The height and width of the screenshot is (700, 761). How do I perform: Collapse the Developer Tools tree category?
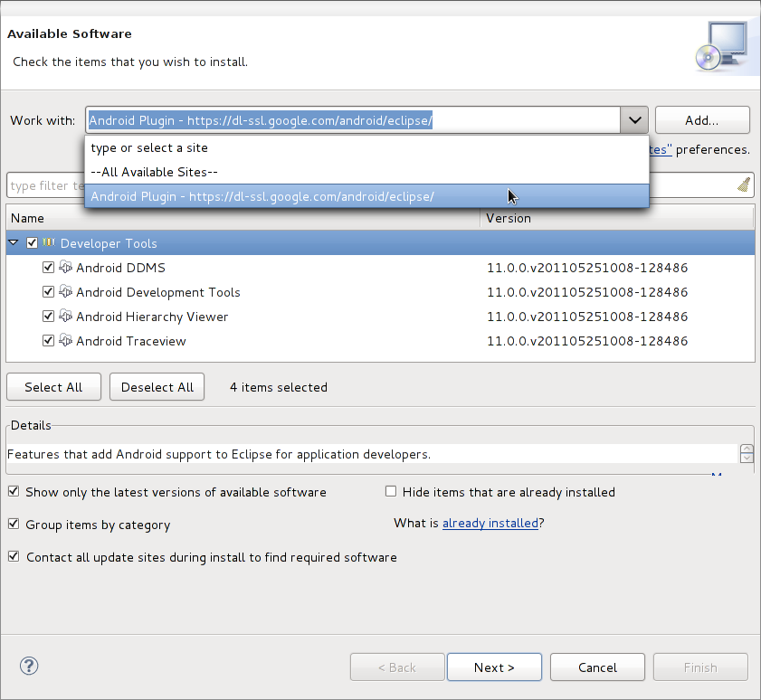point(14,242)
